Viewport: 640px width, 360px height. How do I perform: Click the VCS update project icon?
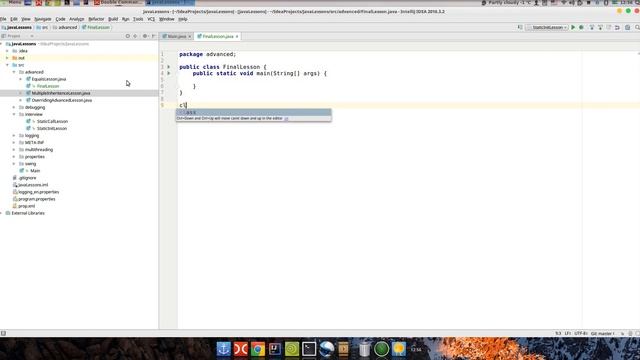pyautogui.click(x=591, y=27)
